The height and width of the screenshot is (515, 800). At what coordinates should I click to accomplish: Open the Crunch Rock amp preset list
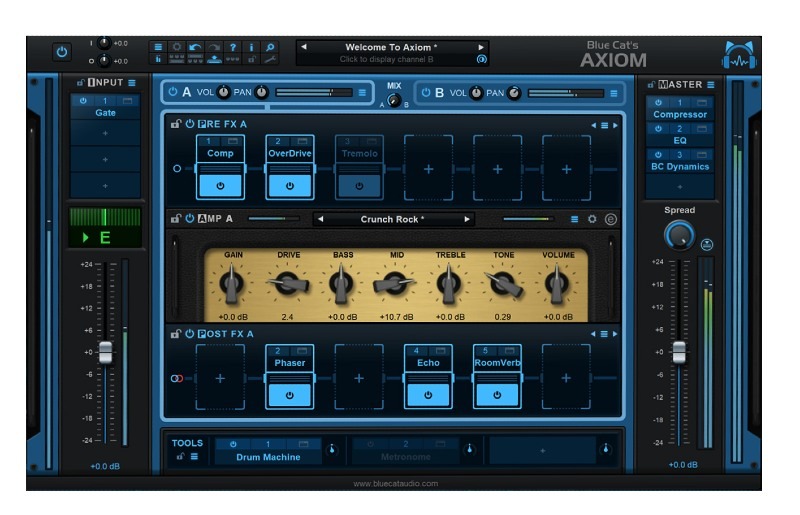pos(392,219)
